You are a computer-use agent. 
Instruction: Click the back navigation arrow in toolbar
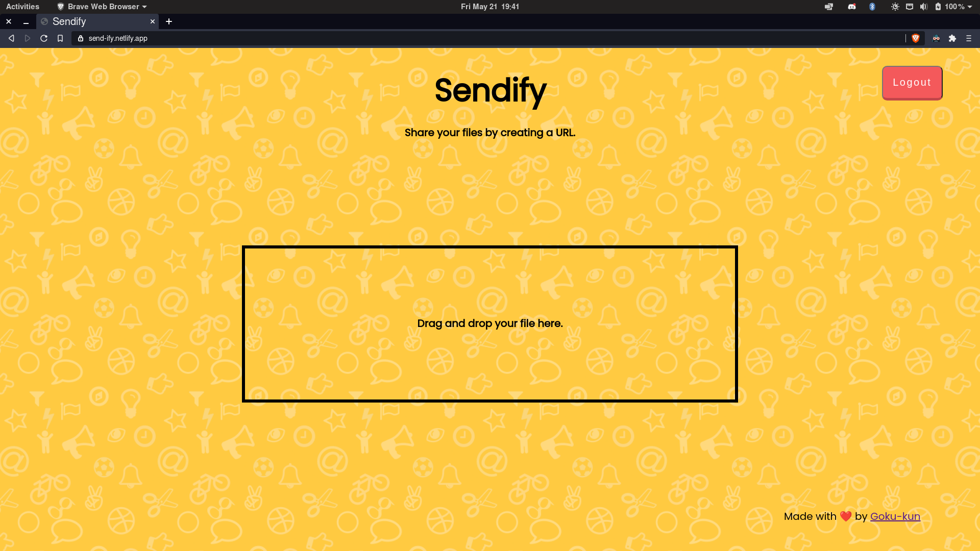(11, 38)
